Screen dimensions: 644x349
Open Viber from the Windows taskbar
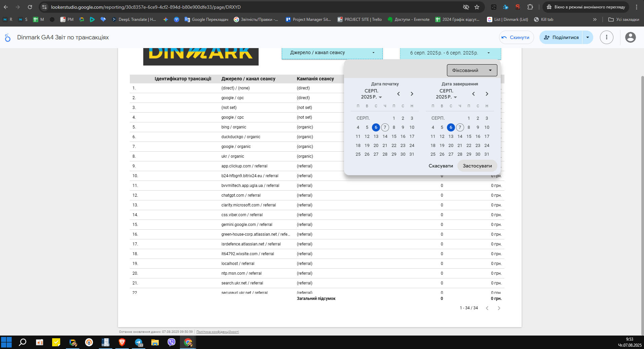point(172,342)
